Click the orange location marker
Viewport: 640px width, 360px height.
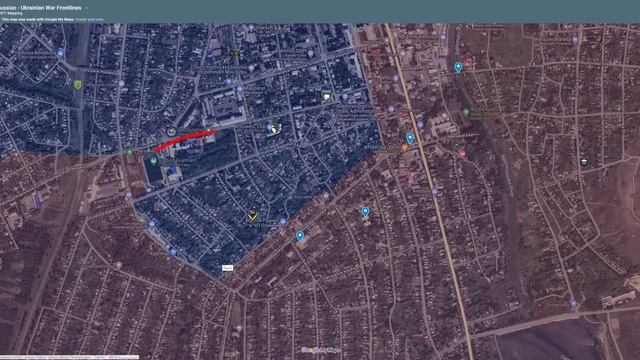404,148
